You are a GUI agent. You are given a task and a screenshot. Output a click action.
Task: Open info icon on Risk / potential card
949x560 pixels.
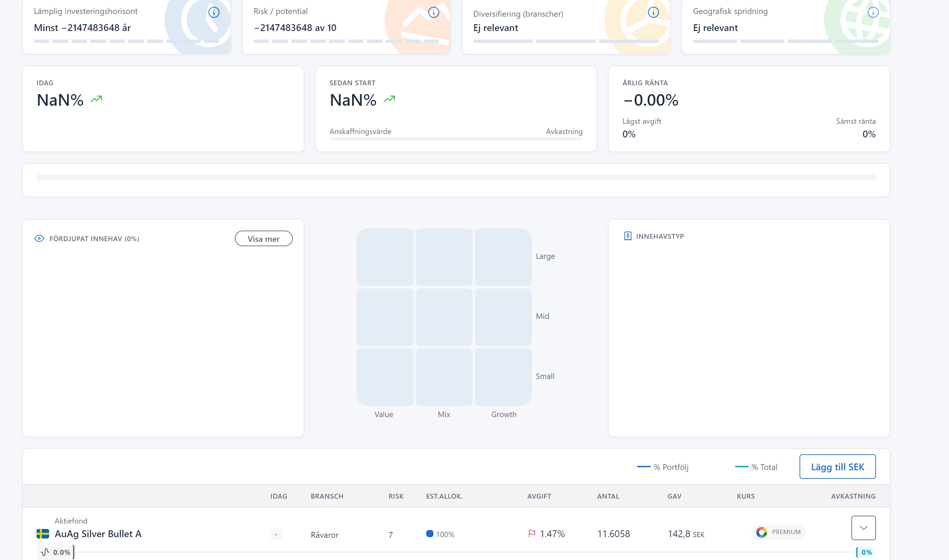coord(433,13)
